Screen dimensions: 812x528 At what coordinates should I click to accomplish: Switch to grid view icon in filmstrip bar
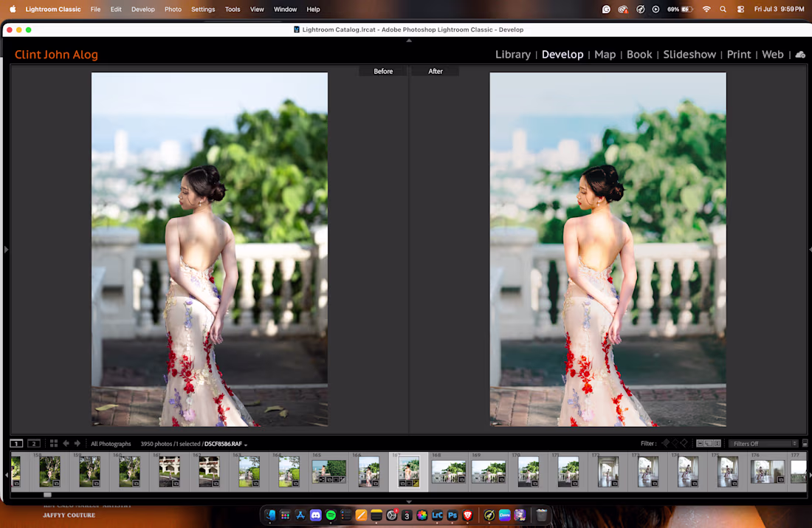coord(54,444)
